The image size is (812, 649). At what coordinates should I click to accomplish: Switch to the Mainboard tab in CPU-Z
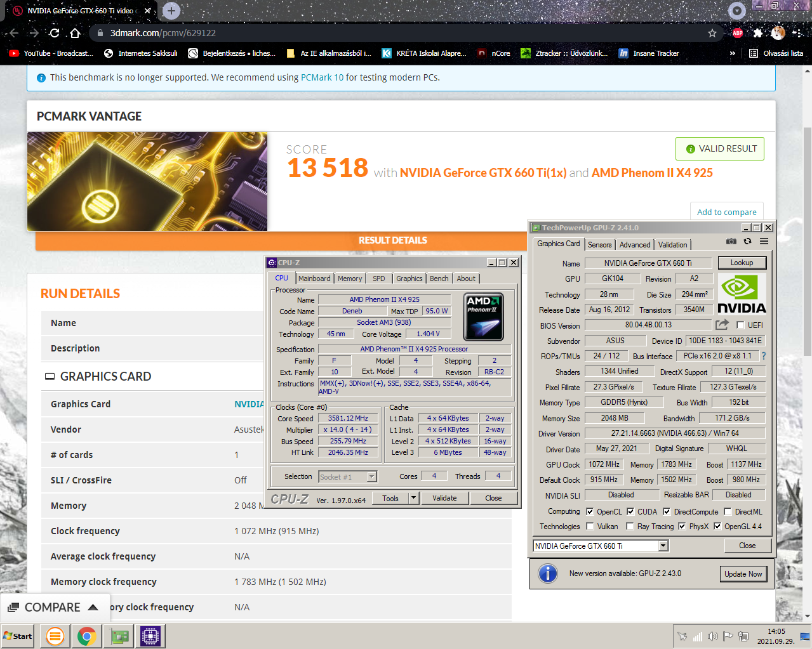[x=314, y=279]
